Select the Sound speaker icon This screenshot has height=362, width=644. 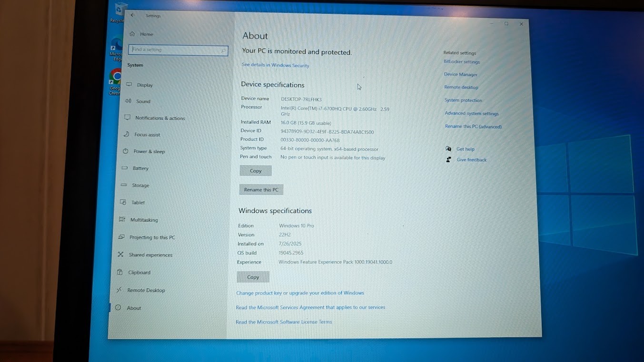(128, 101)
